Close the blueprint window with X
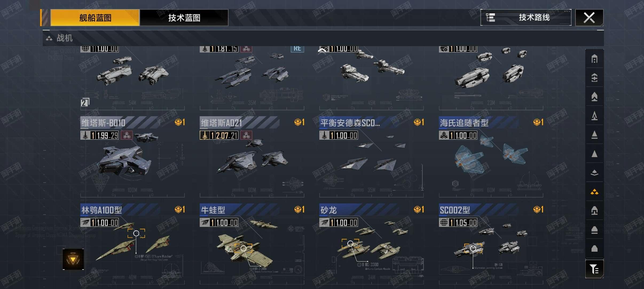The width and height of the screenshot is (644, 289). [589, 18]
